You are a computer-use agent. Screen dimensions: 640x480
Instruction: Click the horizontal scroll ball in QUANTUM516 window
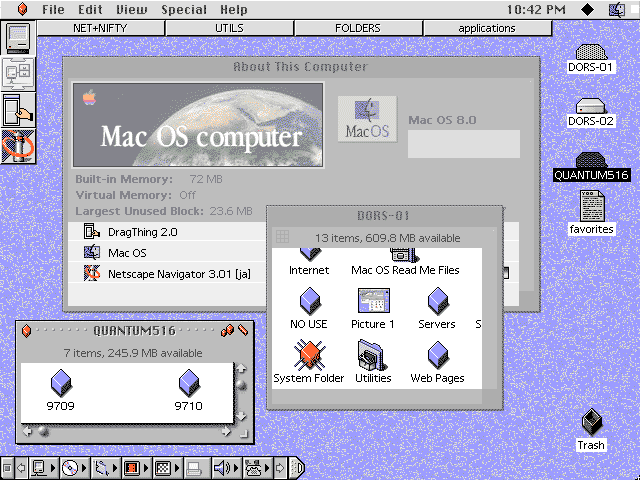pyautogui.click(x=43, y=431)
